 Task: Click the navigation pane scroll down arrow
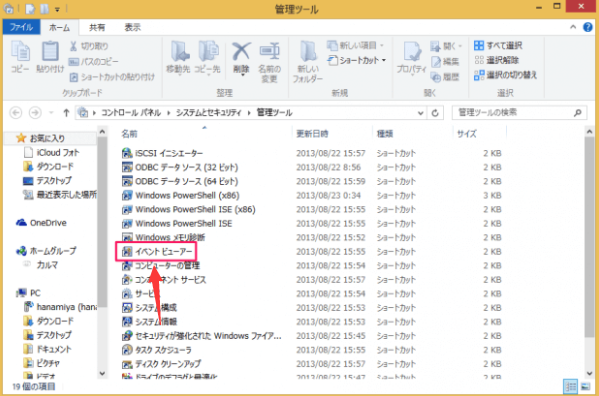tap(102, 373)
